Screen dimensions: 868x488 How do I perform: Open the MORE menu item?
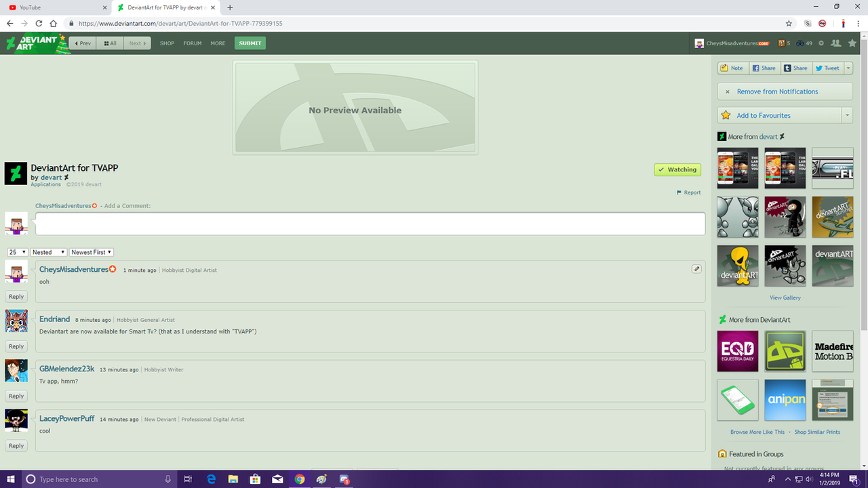218,43
